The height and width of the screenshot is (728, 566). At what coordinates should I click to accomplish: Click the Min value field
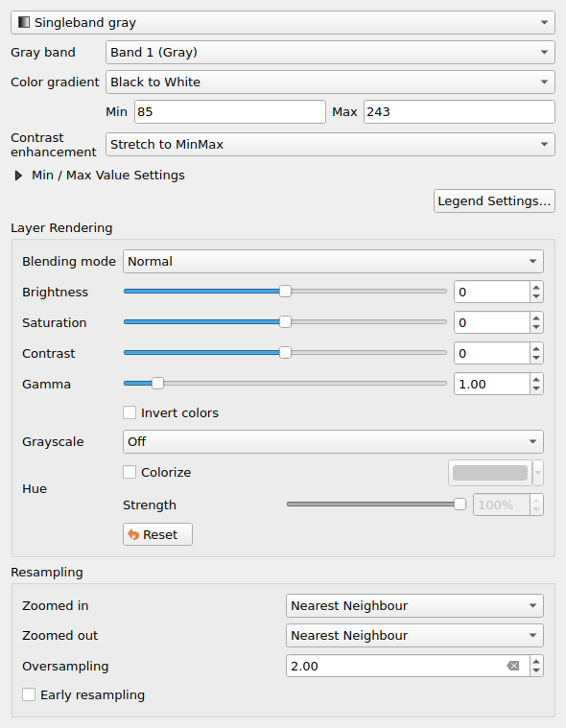[x=230, y=111]
